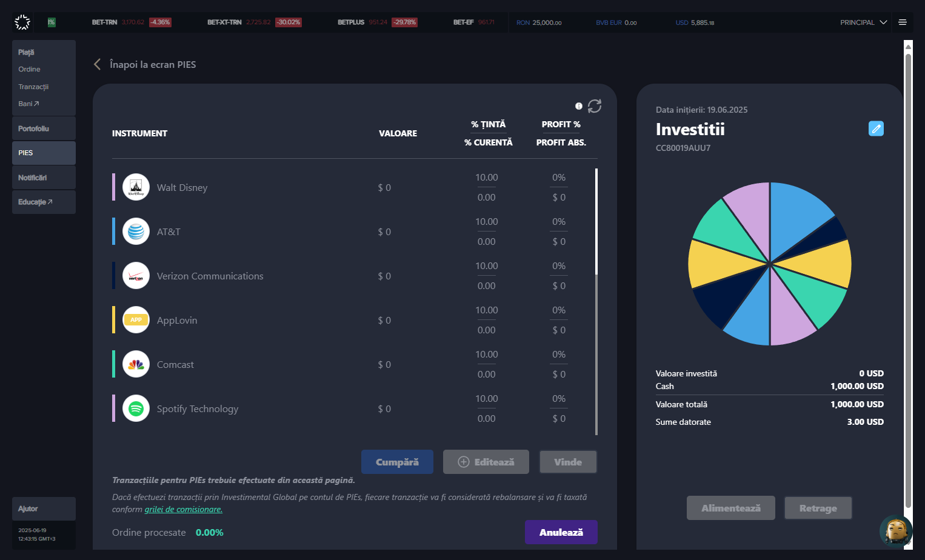
Task: Click the Spotify Technology logo
Action: tap(136, 408)
